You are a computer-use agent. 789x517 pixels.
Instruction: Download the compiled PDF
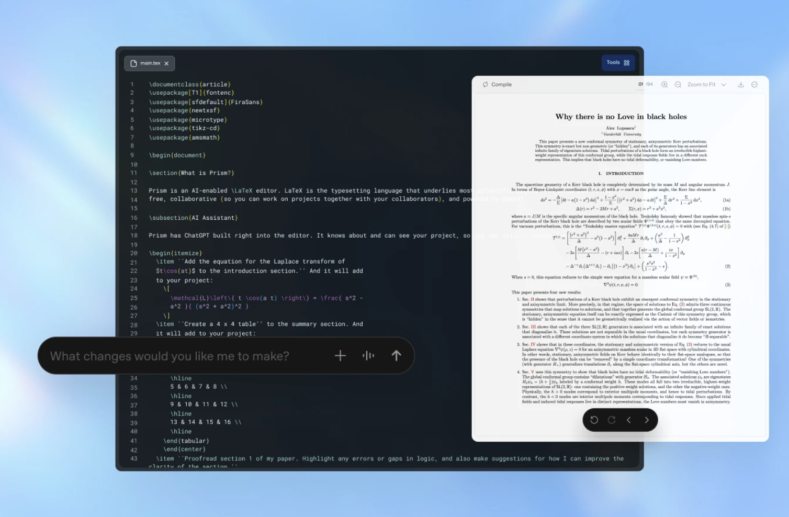coord(741,85)
